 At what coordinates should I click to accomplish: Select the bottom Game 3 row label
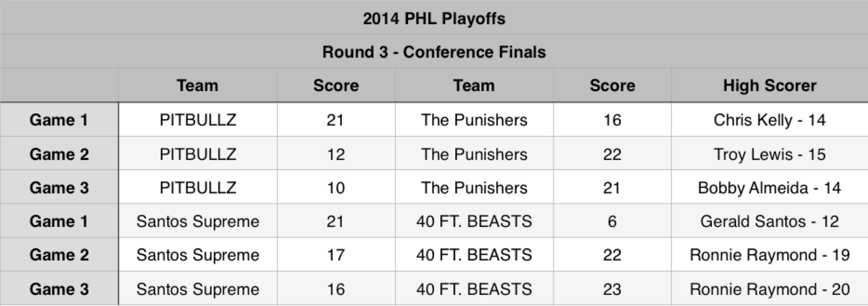[59, 289]
